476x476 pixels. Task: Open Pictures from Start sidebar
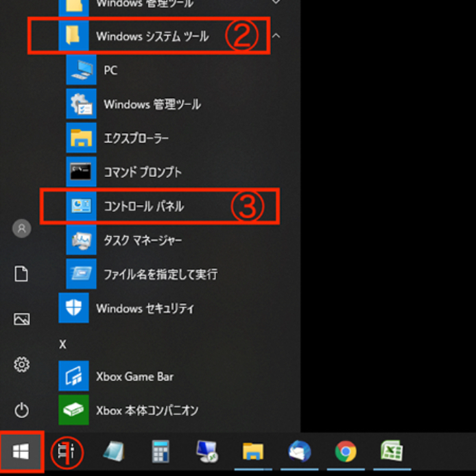click(21, 319)
